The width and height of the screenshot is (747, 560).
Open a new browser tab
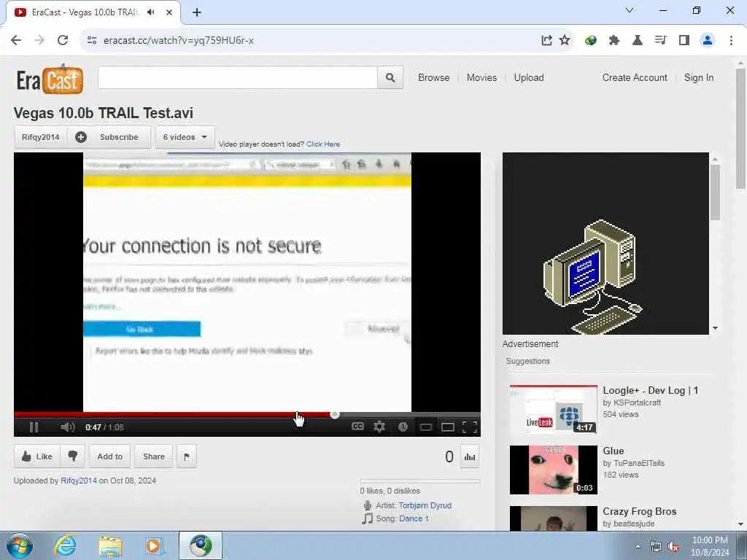pos(197,12)
